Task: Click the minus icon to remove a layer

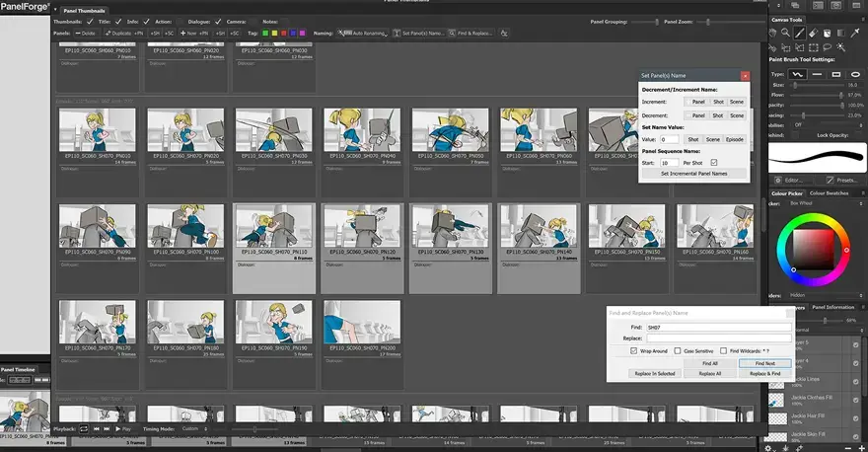Action: point(848,448)
